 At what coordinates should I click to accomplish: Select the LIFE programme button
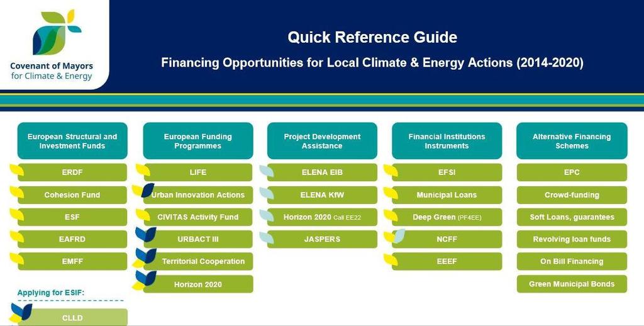[198, 172]
